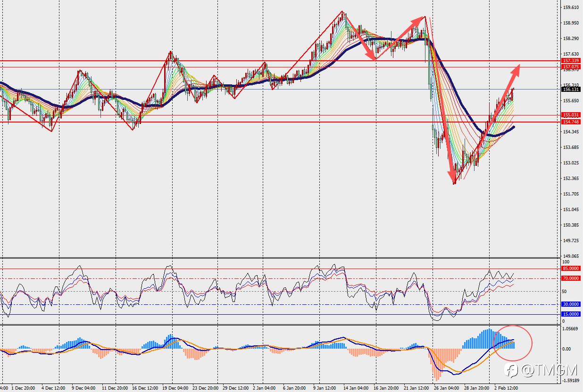
Task: Click the blue 30.0000 oscillator level label
Action: (571, 304)
